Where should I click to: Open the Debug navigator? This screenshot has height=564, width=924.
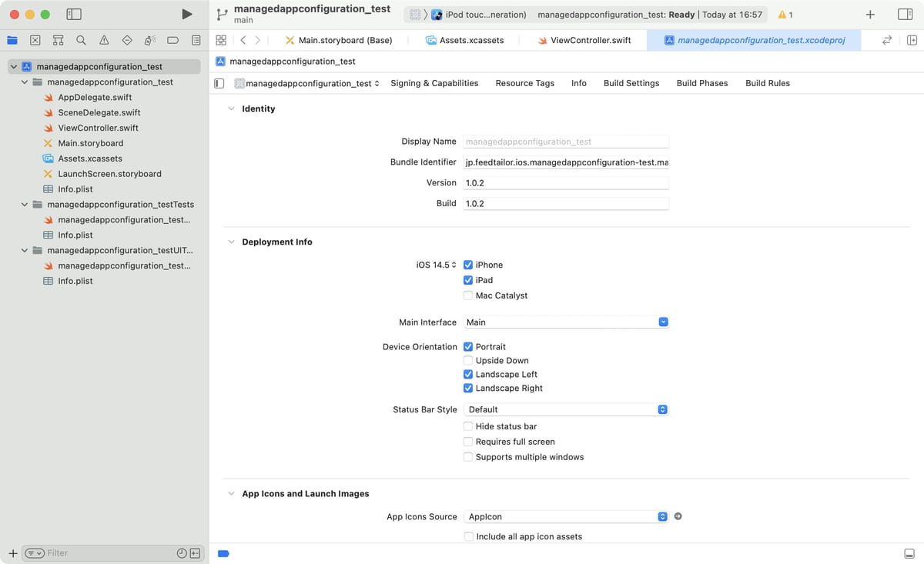click(150, 40)
